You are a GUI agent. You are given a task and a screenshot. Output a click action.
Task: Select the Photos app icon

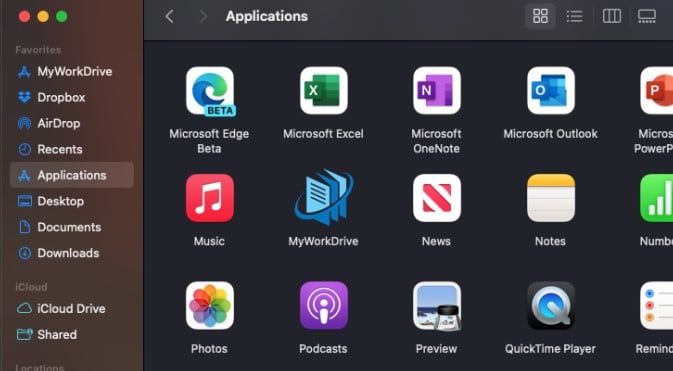(x=210, y=305)
